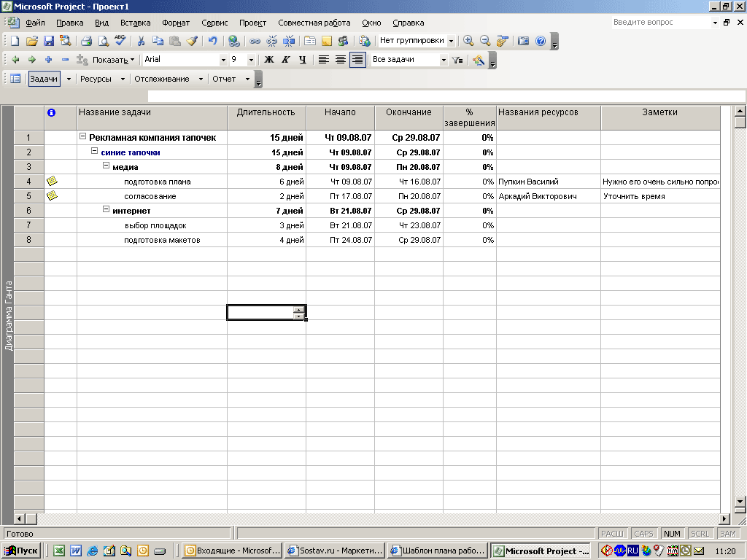Viewport: 747px width, 560px height.
Task: Toggle italic formatting (К)
Action: click(285, 60)
